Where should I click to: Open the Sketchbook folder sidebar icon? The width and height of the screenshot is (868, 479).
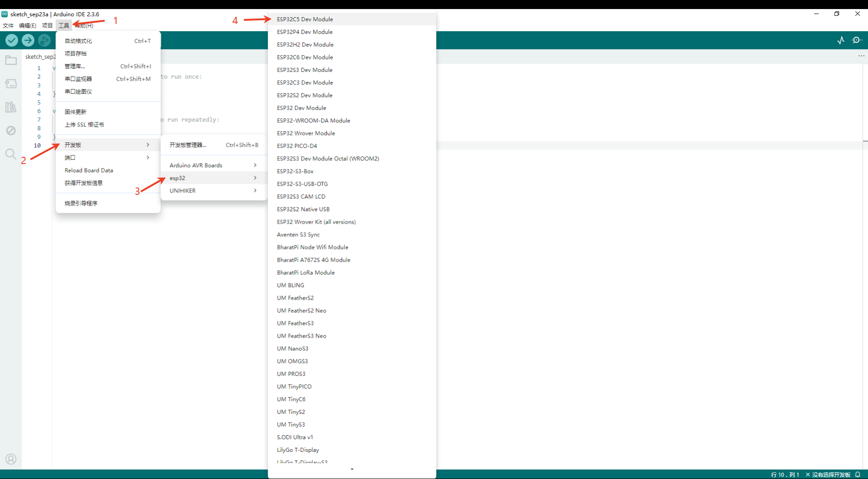point(11,60)
